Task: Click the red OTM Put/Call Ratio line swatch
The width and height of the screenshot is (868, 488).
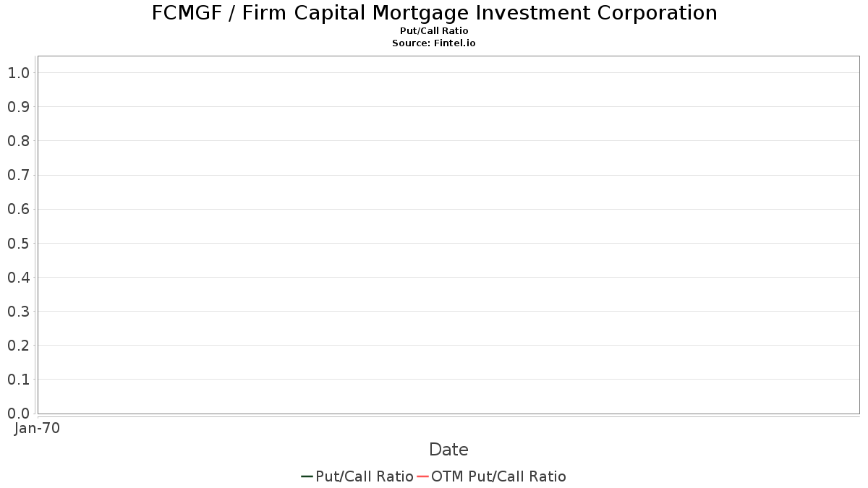Action: (x=422, y=476)
